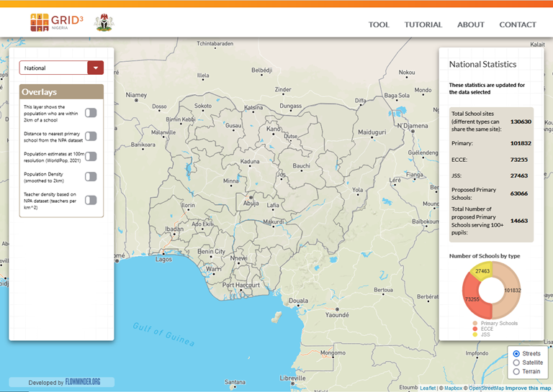Select the Satellite basemap option
The height and width of the screenshot is (392, 553).
516,363
